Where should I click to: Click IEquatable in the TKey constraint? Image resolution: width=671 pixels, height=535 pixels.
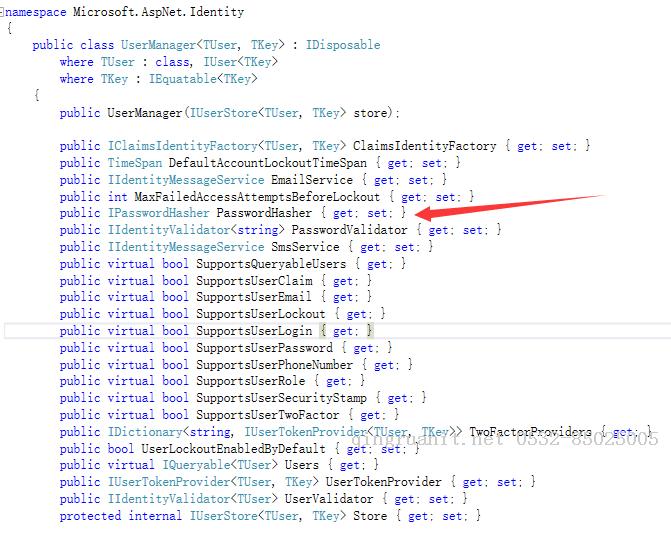point(183,79)
